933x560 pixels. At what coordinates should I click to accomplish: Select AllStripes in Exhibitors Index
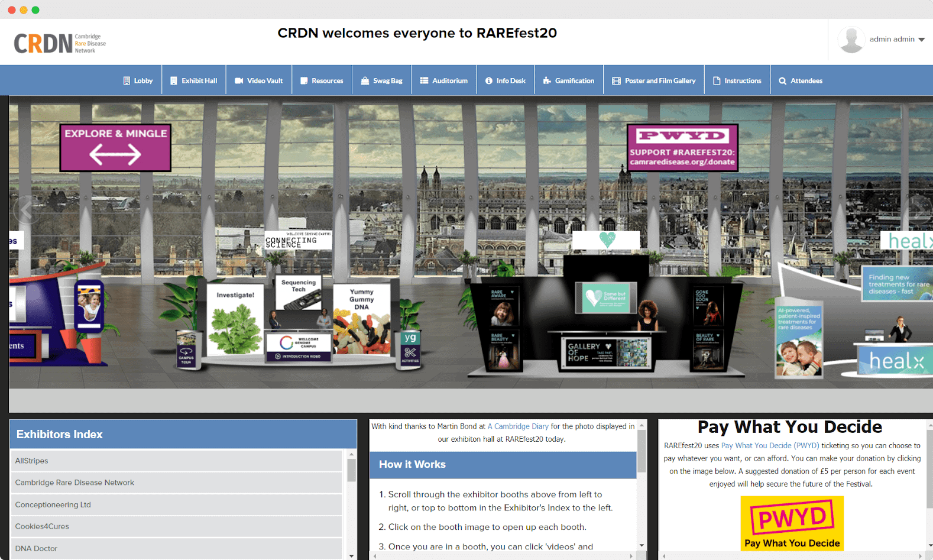pos(176,461)
